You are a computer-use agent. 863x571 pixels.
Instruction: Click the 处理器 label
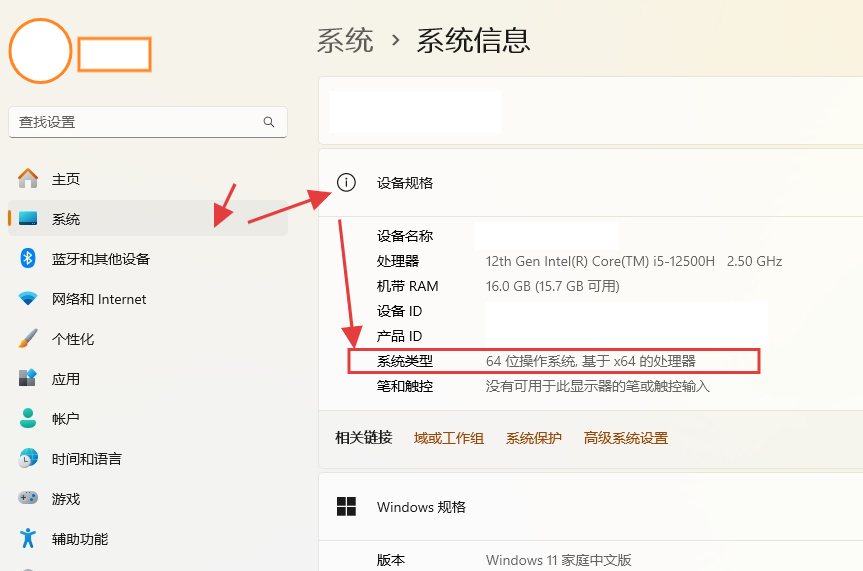click(x=398, y=261)
